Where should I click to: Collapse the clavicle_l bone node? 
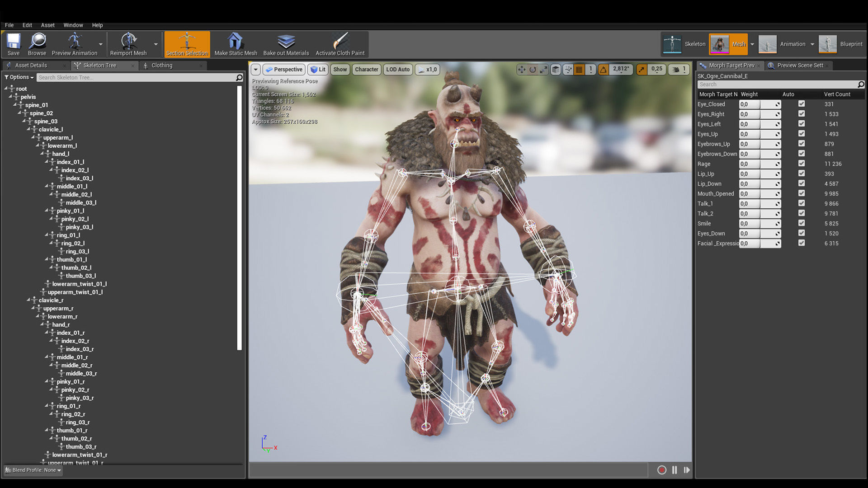[x=28, y=129]
